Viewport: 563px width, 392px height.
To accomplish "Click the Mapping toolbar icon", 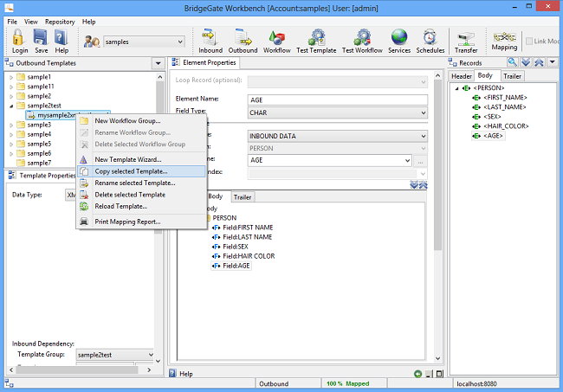I will pos(504,42).
